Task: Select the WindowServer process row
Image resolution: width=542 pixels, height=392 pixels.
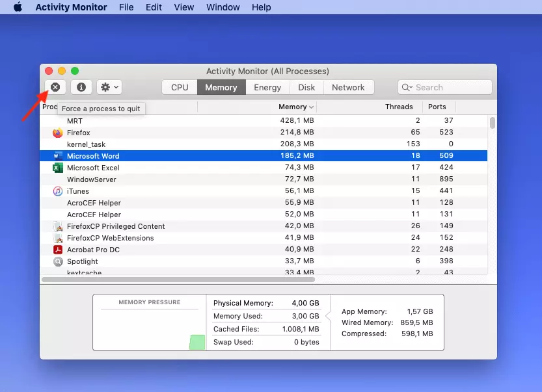Action: point(264,179)
